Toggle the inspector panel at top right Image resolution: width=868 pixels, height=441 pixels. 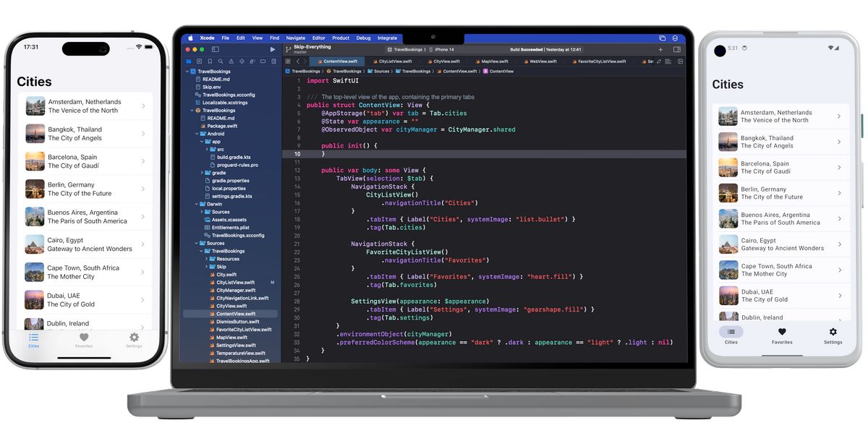coord(676,49)
